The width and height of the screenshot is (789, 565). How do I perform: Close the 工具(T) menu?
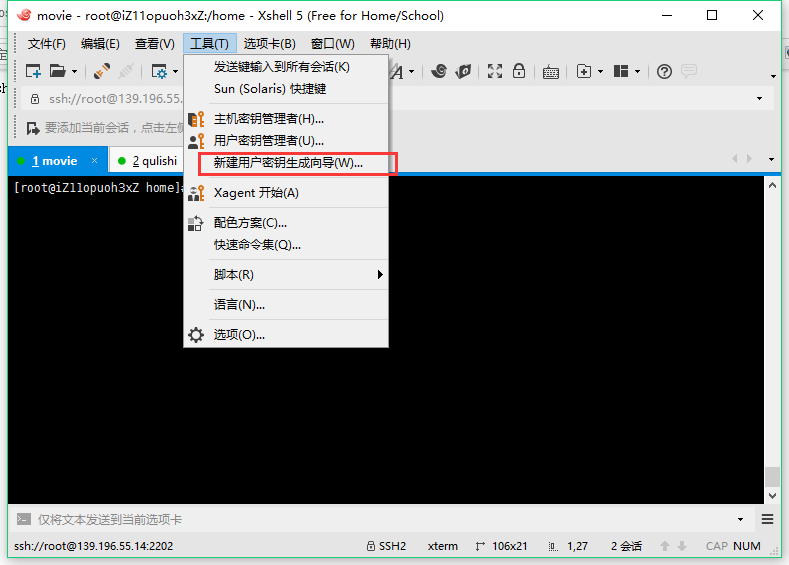(x=209, y=44)
